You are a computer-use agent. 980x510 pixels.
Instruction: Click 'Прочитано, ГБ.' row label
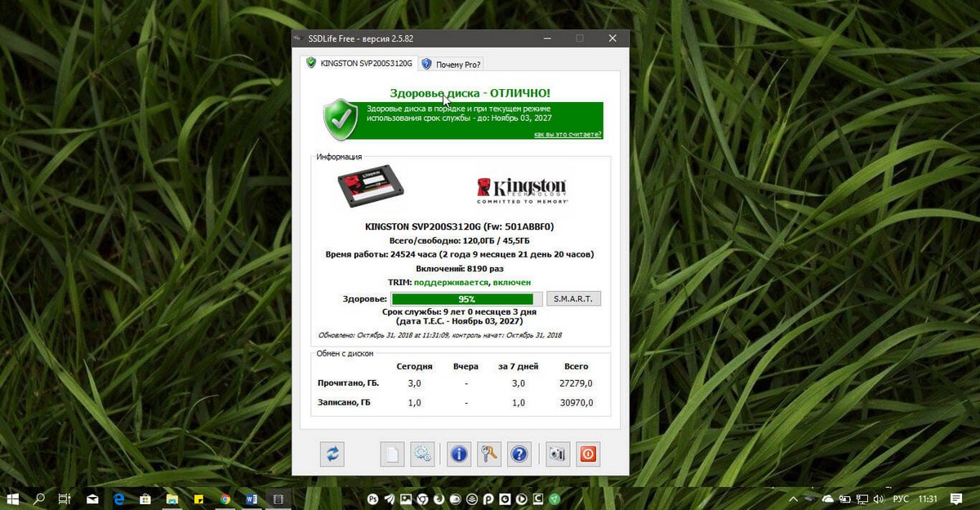(347, 383)
